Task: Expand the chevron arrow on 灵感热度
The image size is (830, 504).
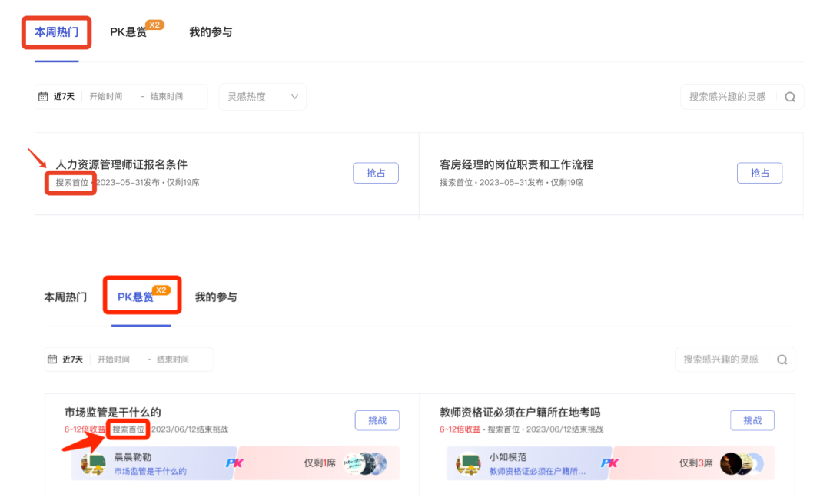Action: tap(294, 97)
